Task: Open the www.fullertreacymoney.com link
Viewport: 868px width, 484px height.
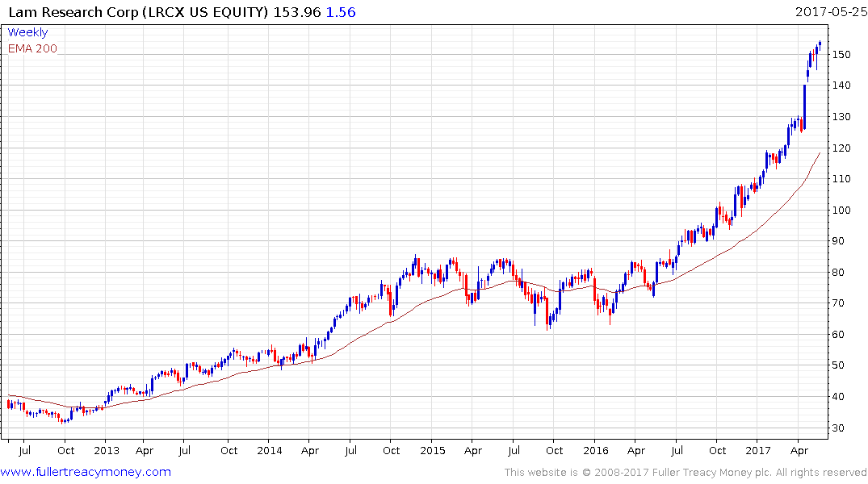Action: pos(86,472)
